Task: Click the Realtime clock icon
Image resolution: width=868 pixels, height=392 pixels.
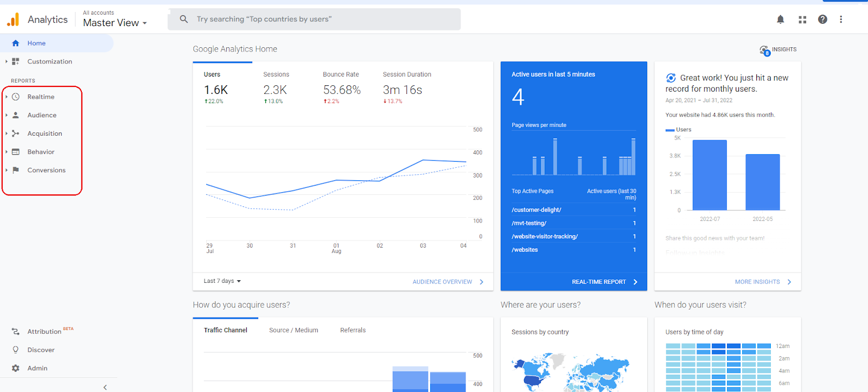Action: (16, 97)
